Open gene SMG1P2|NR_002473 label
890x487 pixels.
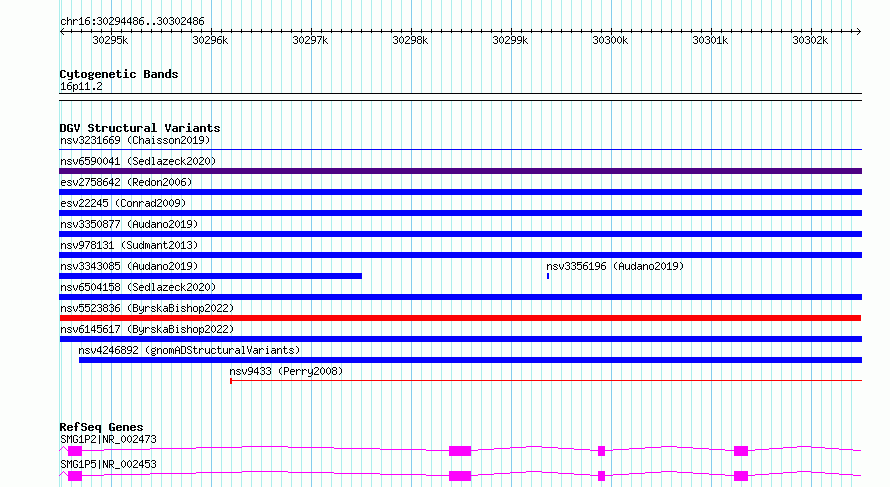[x=108, y=439]
